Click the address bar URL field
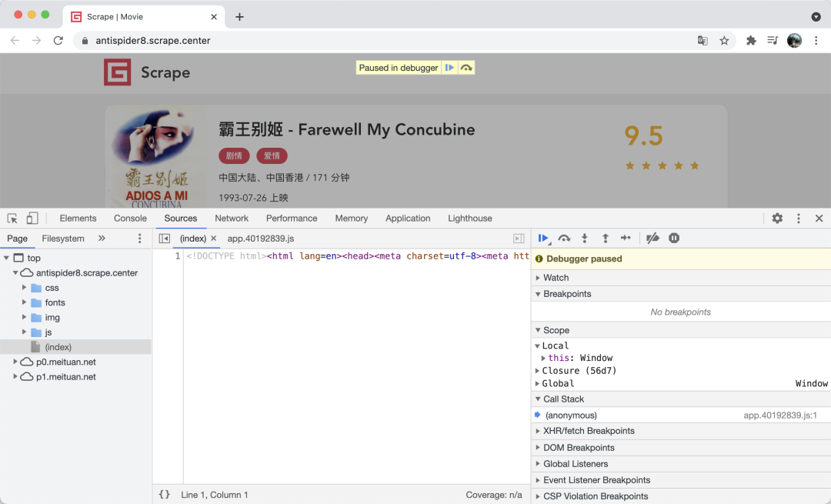Screen dimensions: 831x504 pyautogui.click(x=385, y=41)
